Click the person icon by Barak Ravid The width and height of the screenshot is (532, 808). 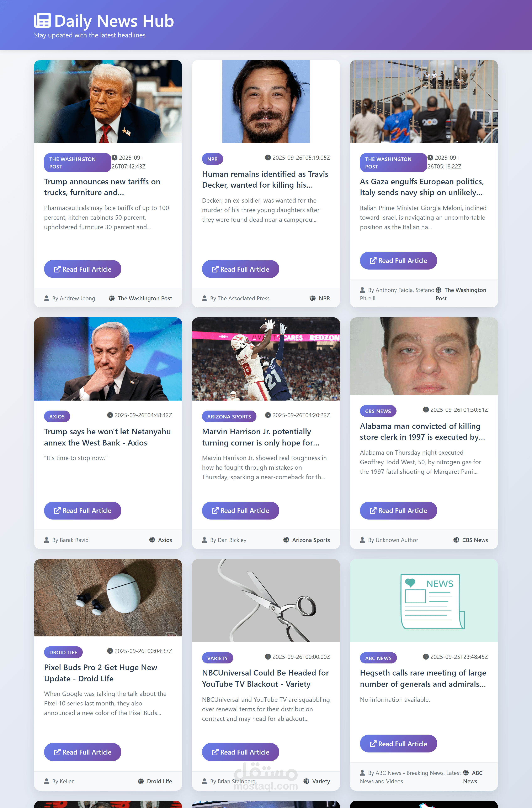pyautogui.click(x=47, y=540)
